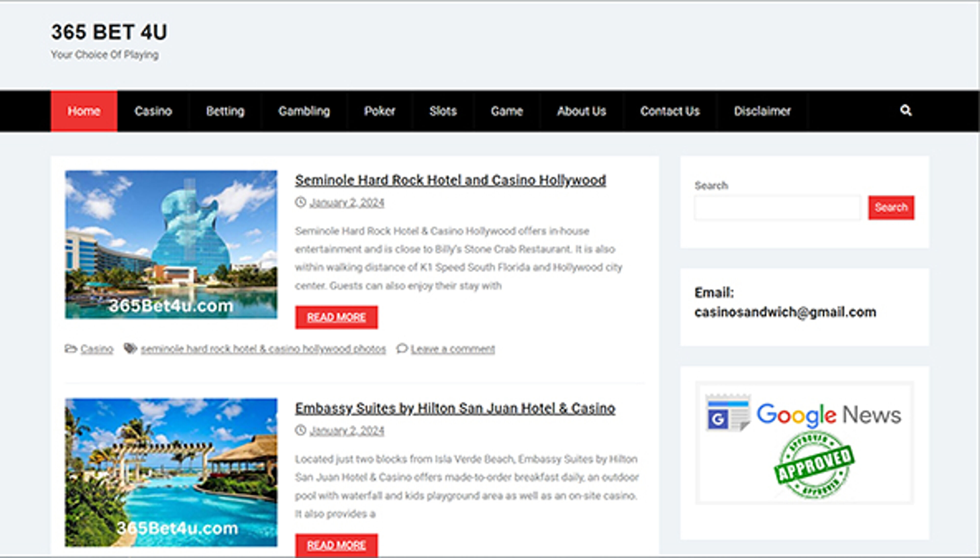Open the Contact Us page
This screenshot has height=558, width=980.
point(669,111)
